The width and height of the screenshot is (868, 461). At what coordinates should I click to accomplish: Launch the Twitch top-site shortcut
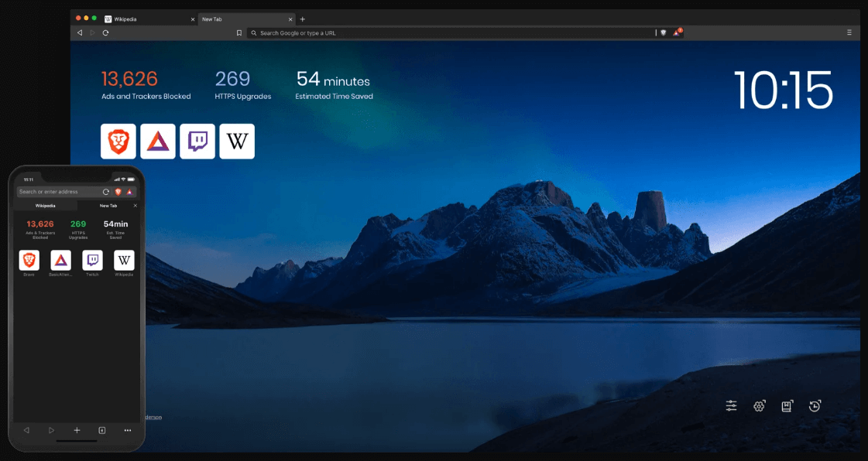[x=197, y=141]
